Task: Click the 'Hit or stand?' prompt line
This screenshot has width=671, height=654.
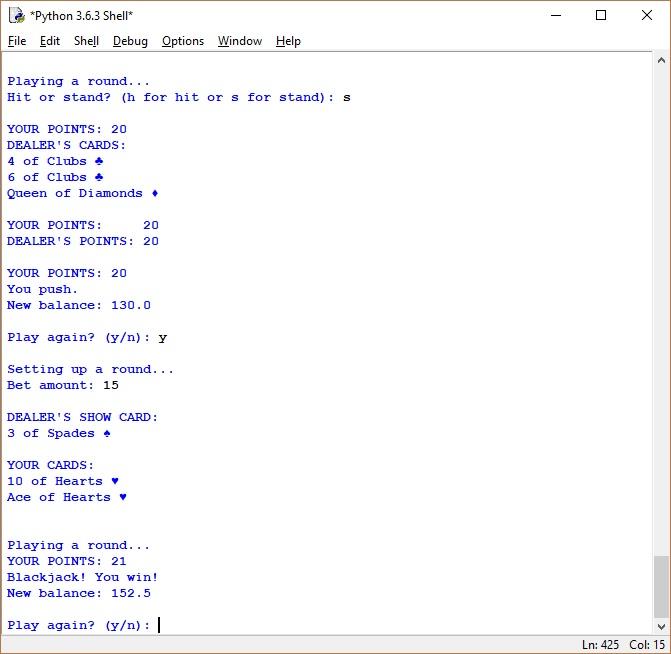Action: [179, 97]
